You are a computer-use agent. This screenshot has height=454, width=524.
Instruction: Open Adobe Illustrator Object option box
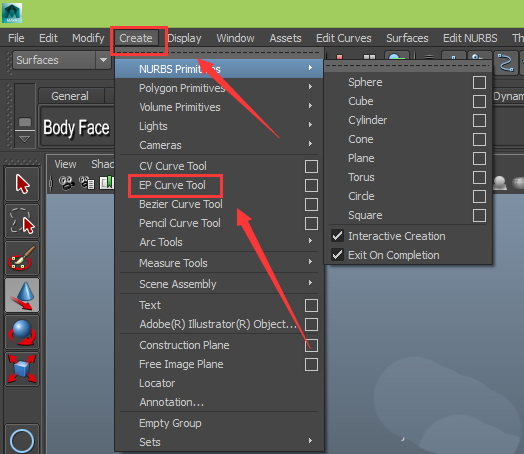(311, 324)
